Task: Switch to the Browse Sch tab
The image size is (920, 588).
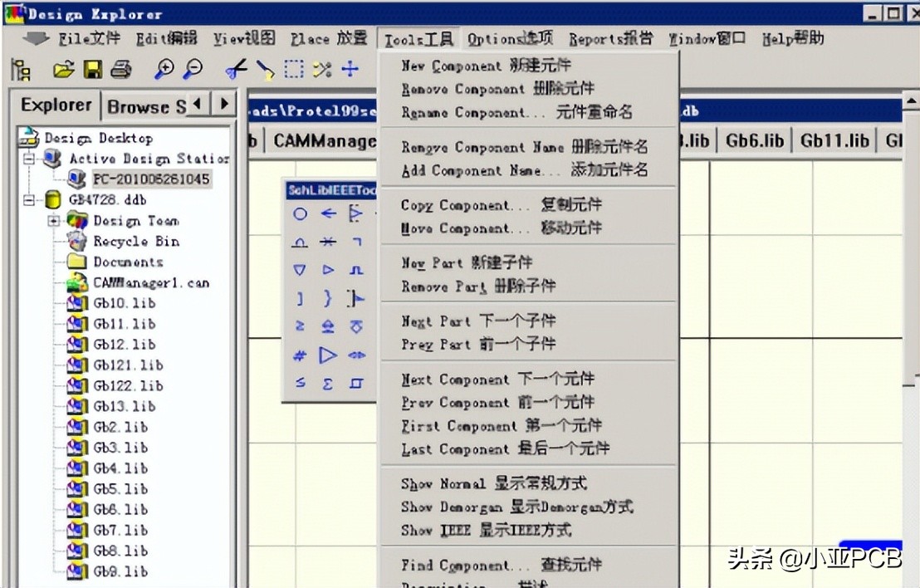Action: (x=146, y=107)
